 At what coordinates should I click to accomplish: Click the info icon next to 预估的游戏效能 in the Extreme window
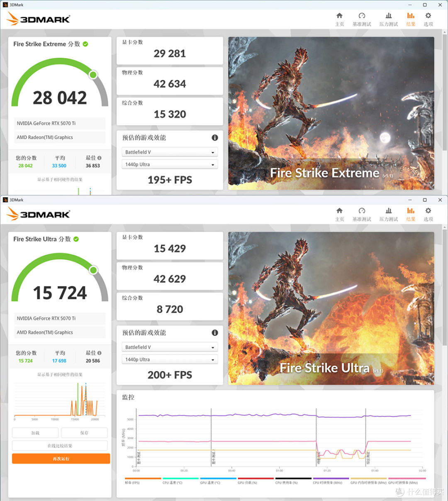pyautogui.click(x=215, y=138)
